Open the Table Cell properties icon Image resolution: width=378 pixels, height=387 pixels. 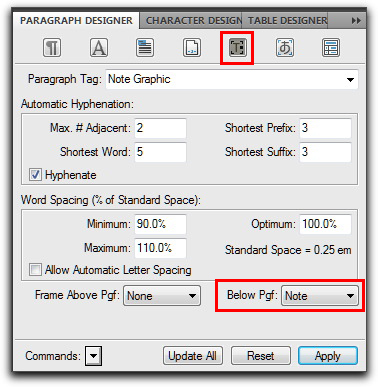(331, 48)
